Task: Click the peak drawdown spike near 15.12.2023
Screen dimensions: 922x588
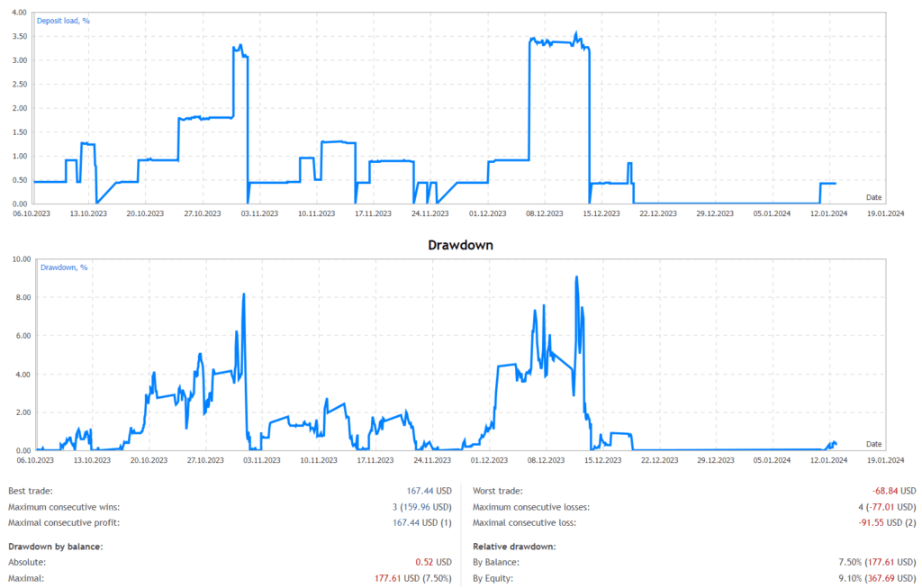Action: [x=577, y=279]
